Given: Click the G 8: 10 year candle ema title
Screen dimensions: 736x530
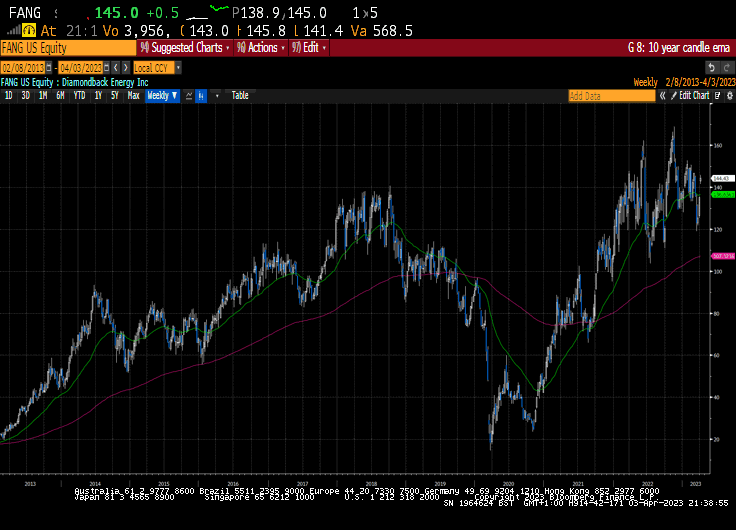Looking at the screenshot, I should click(x=679, y=48).
